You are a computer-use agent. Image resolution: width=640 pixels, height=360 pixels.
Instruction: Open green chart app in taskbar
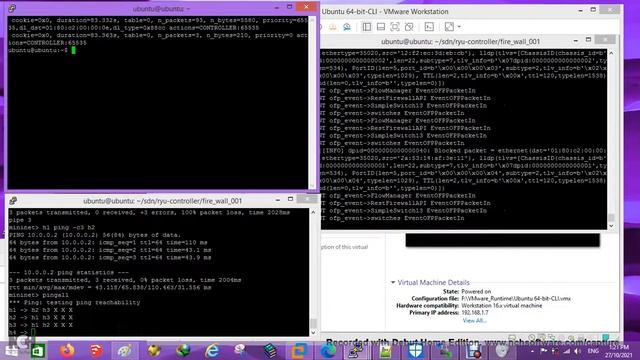(385, 351)
